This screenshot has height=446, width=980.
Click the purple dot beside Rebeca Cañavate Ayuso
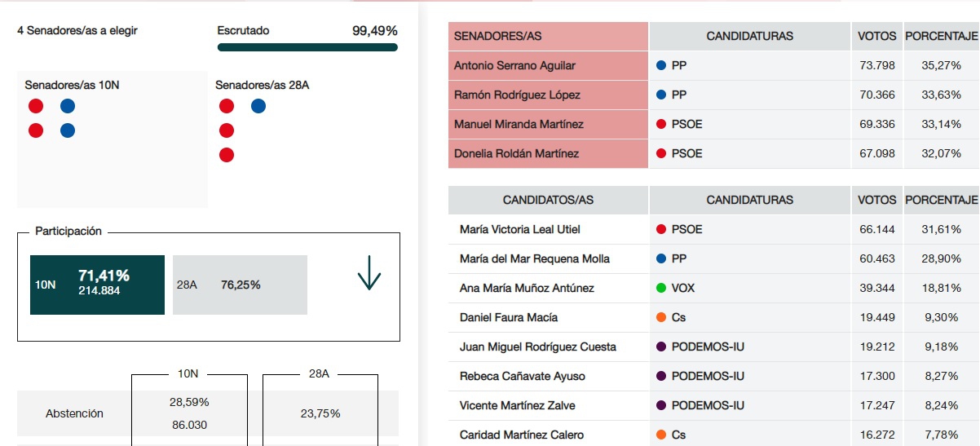click(661, 376)
